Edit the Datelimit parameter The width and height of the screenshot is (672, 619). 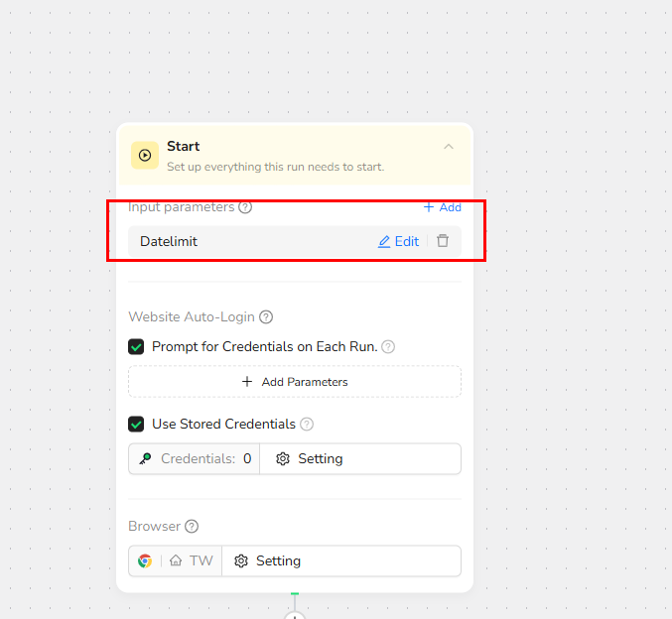click(399, 241)
